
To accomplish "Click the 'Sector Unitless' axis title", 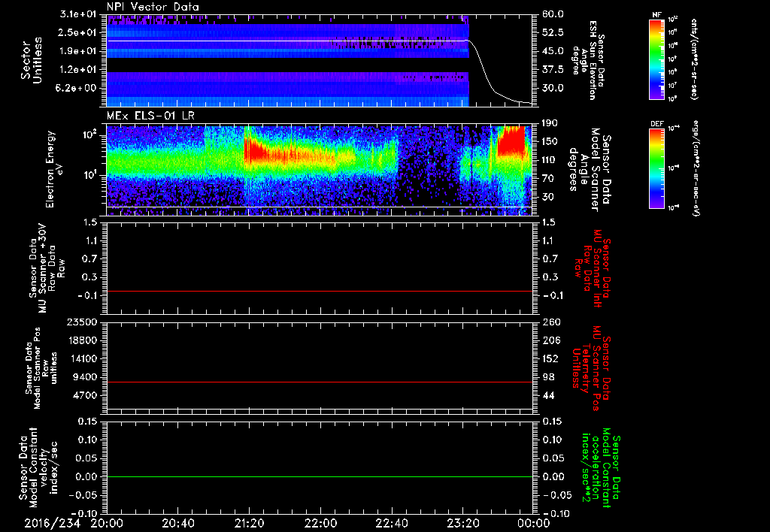I will [32, 60].
